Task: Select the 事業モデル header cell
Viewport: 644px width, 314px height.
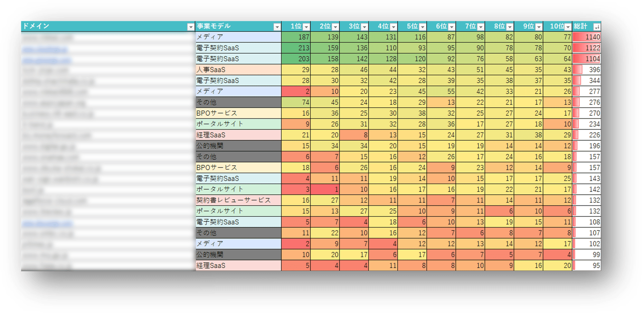Action: click(238, 26)
